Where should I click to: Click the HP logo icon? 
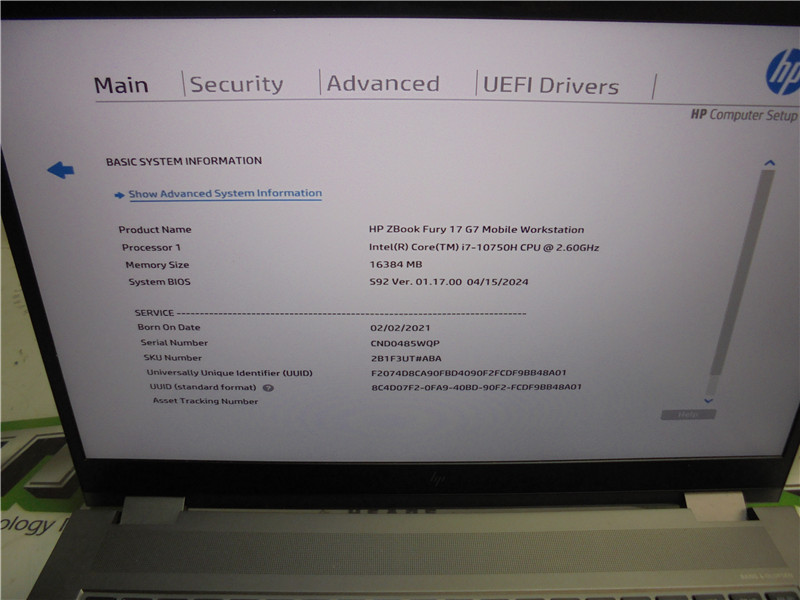[783, 72]
